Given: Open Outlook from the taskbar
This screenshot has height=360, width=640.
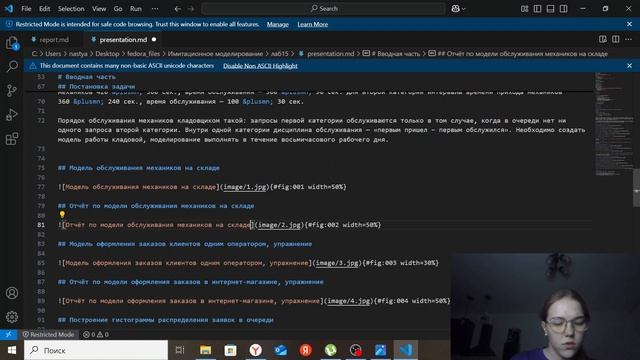Looking at the screenshot, I should coord(281,350).
